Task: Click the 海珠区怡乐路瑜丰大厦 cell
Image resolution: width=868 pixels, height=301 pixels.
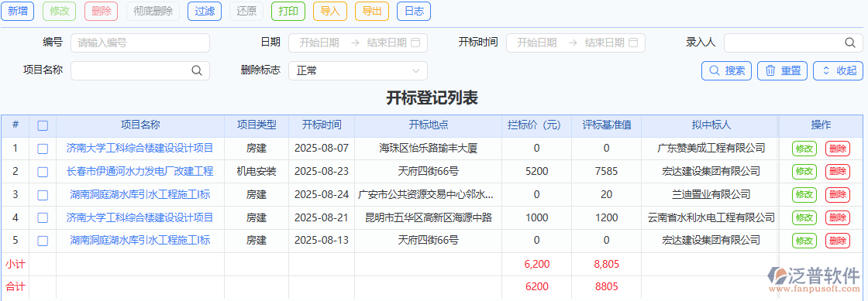Action: tap(428, 148)
